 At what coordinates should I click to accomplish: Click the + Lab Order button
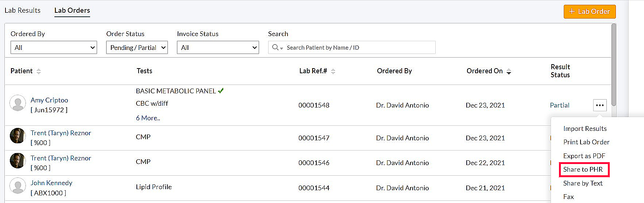pos(589,12)
